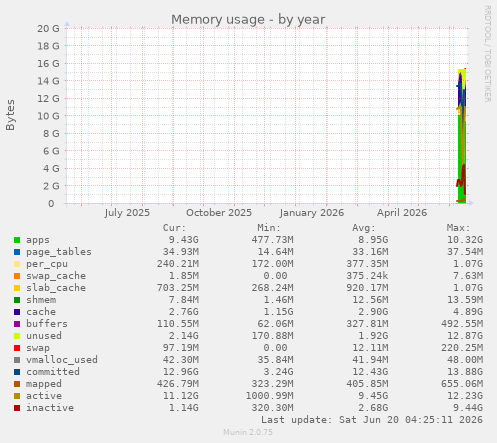The width and height of the screenshot is (497, 443).
Task: Click the 'Bytes' y-axis label
Action: coord(10,115)
